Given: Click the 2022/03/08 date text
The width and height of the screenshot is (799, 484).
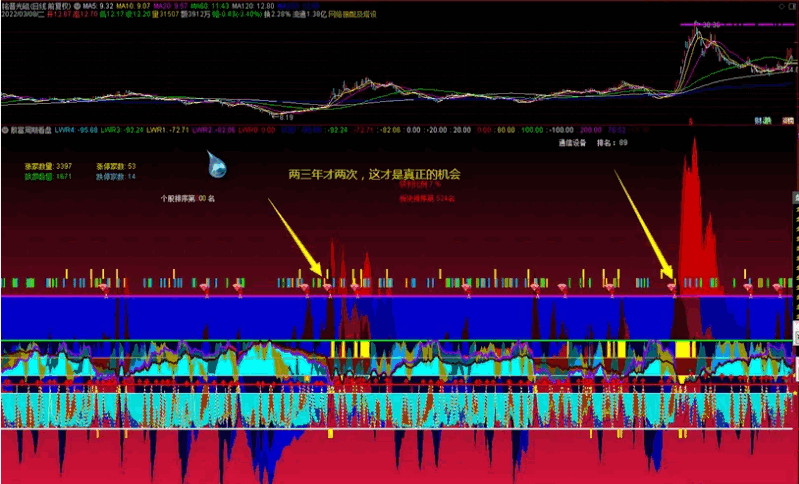Looking at the screenshot, I should click(x=22, y=14).
